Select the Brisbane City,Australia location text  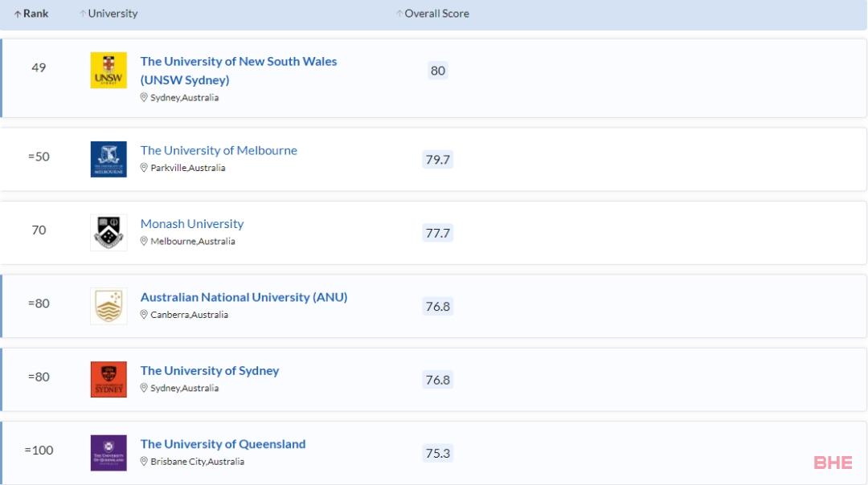pos(198,462)
